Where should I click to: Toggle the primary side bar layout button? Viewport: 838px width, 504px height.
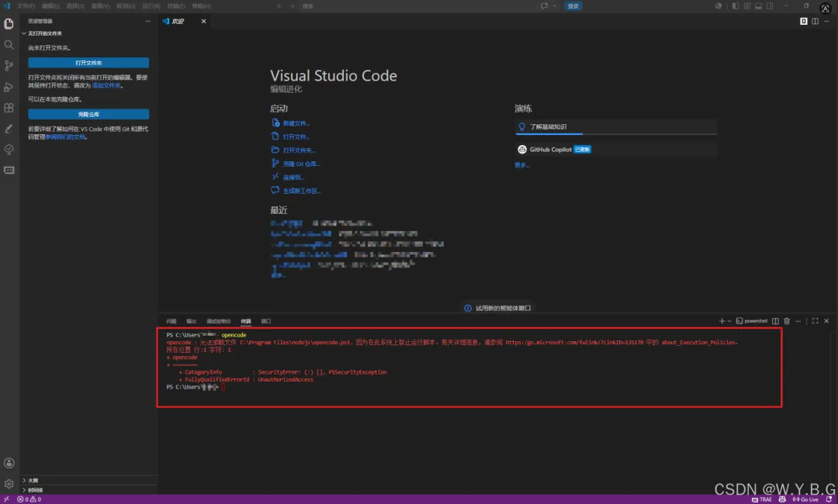(736, 6)
